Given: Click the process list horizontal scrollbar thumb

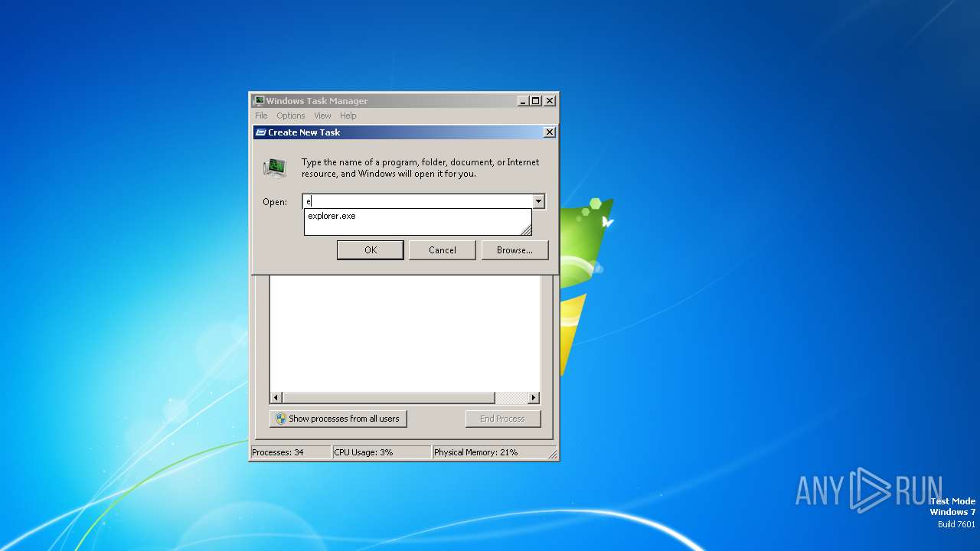Looking at the screenshot, I should pos(389,398).
